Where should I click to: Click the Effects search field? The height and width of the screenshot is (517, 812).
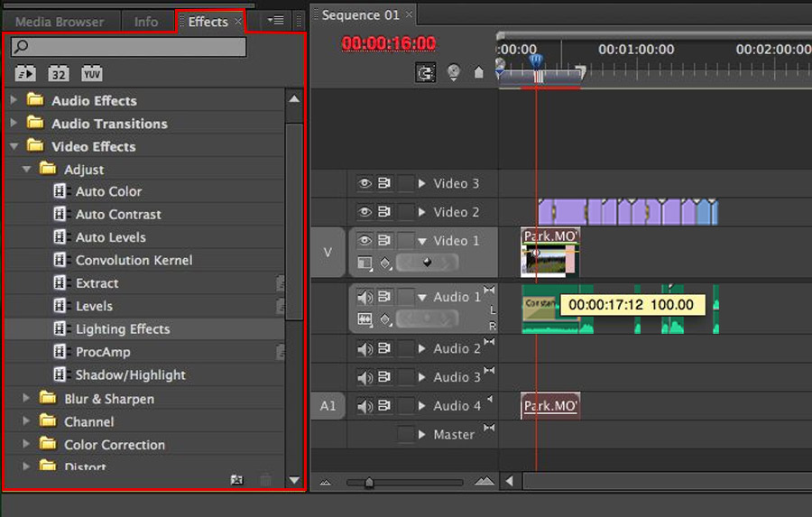[128, 47]
